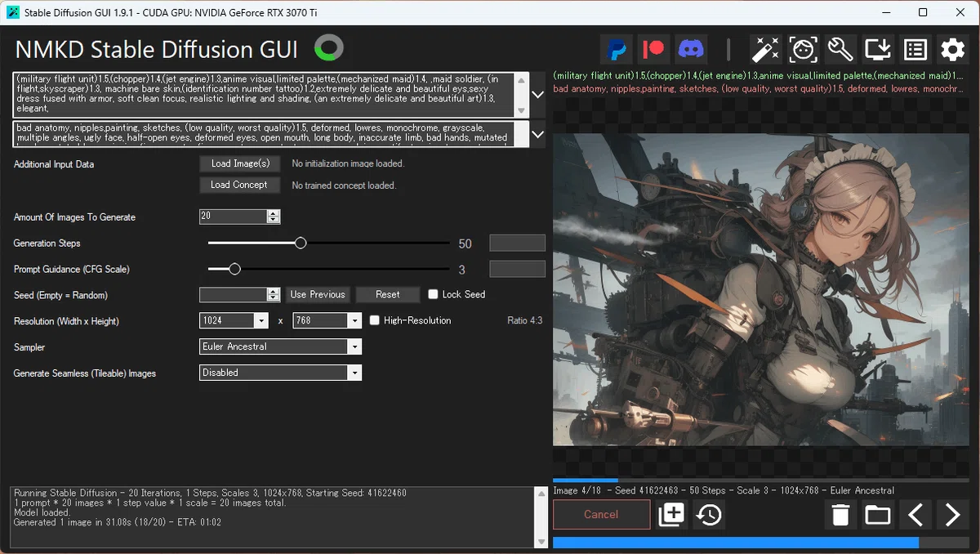Open the installer download icon
This screenshot has height=554, width=980.
[878, 50]
